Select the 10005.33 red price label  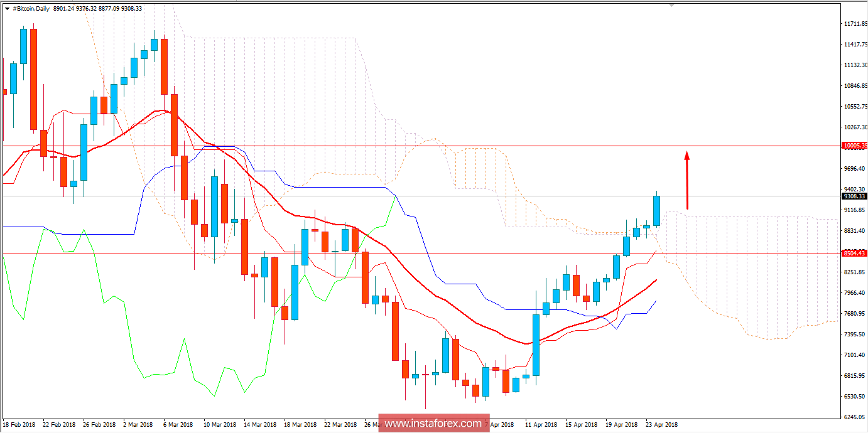[855, 146]
